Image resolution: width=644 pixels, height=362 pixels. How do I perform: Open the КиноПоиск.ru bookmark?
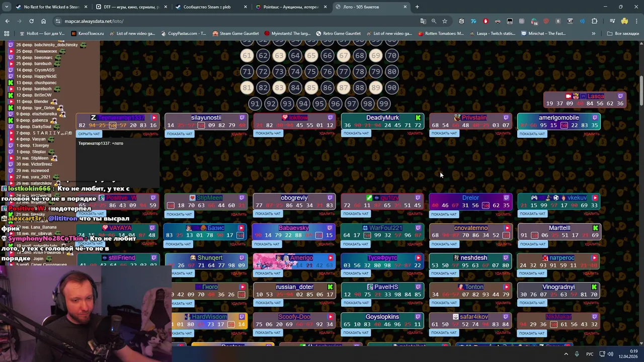click(x=87, y=33)
